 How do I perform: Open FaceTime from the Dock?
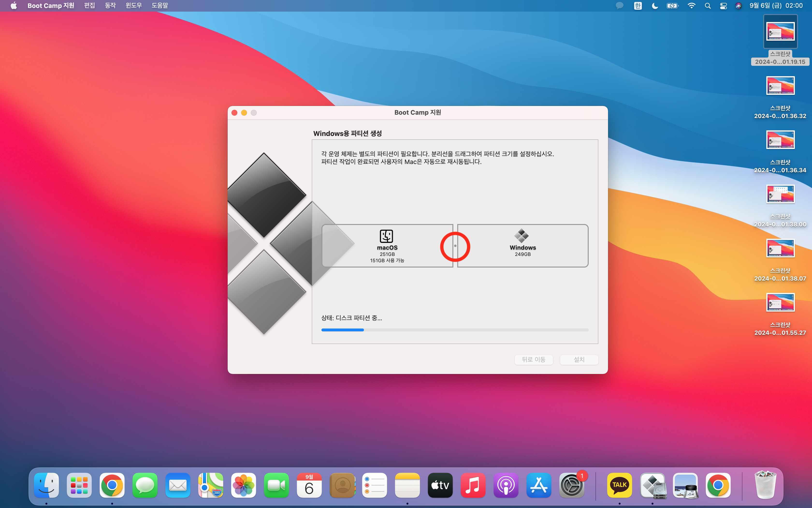(276, 485)
